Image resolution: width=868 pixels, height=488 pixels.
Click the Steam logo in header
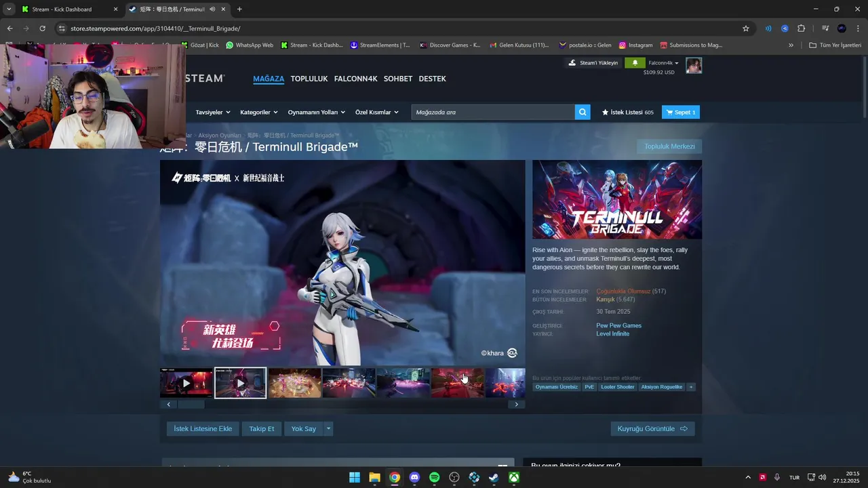pos(205,79)
